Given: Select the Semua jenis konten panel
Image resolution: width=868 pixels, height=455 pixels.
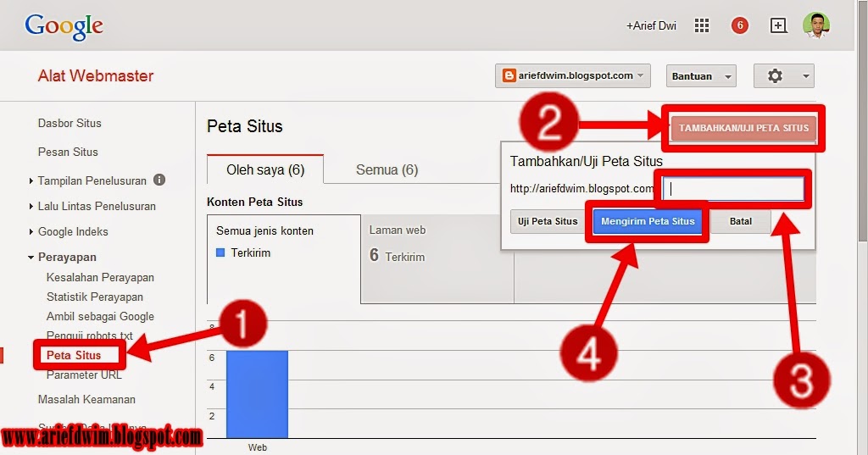Looking at the screenshot, I should point(284,259).
